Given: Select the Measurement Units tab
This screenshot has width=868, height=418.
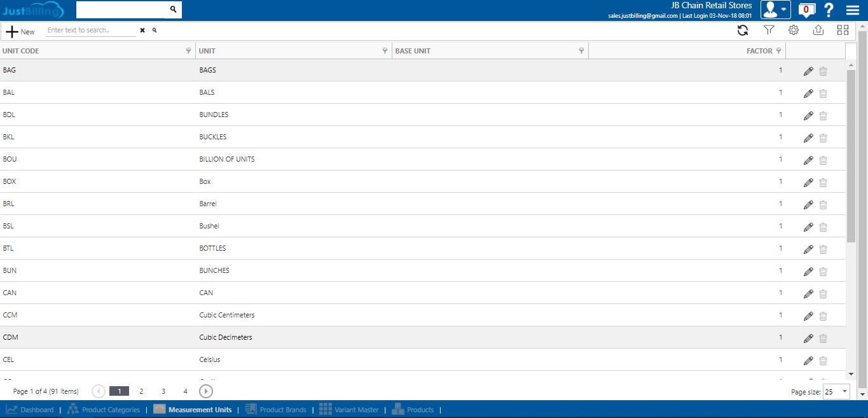Looking at the screenshot, I should pyautogui.click(x=193, y=410).
